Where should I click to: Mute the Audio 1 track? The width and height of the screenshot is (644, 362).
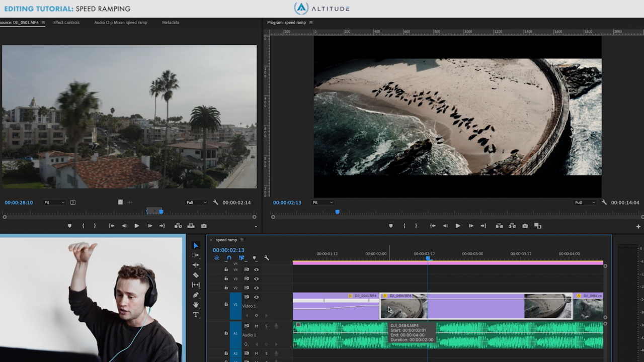[256, 326]
